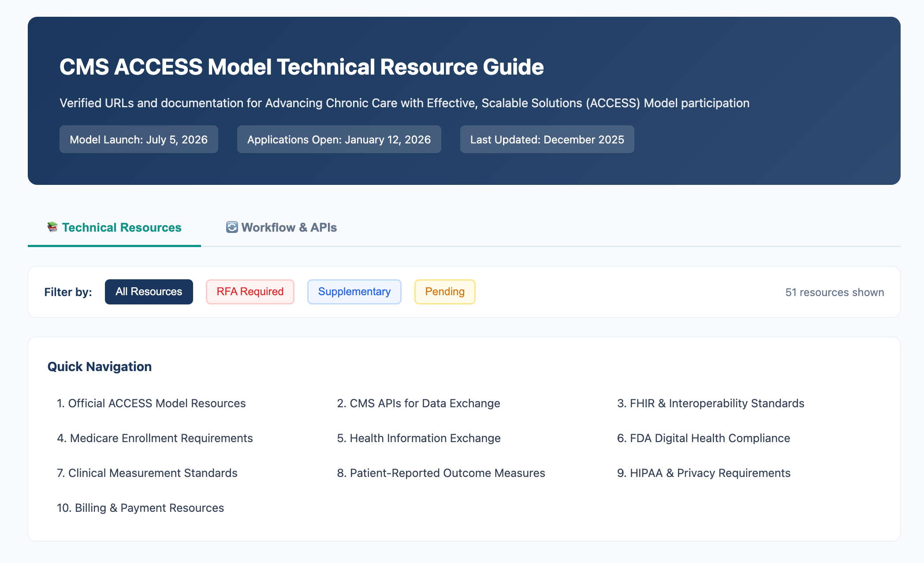Toggle the RFA Required filter
Image resolution: width=924 pixels, height=563 pixels.
pyautogui.click(x=250, y=292)
